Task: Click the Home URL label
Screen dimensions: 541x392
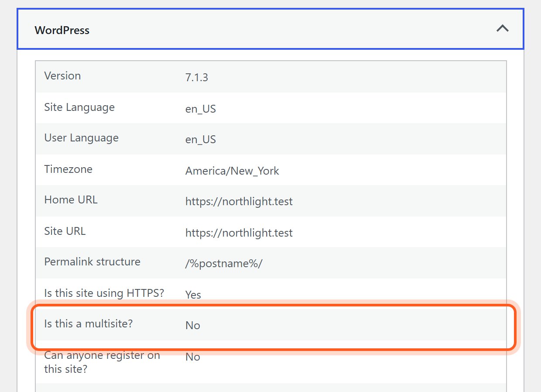Action: coord(71,199)
